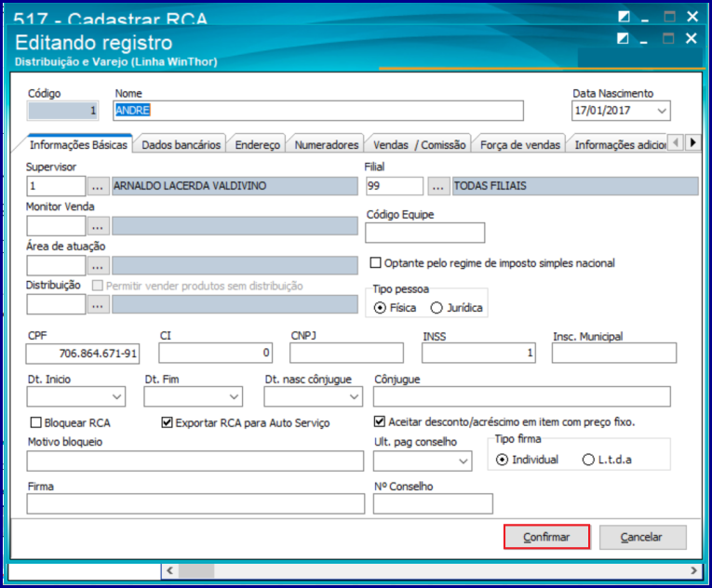Maximize the Editando registro window
Image resolution: width=712 pixels, height=588 pixels.
[x=668, y=38]
